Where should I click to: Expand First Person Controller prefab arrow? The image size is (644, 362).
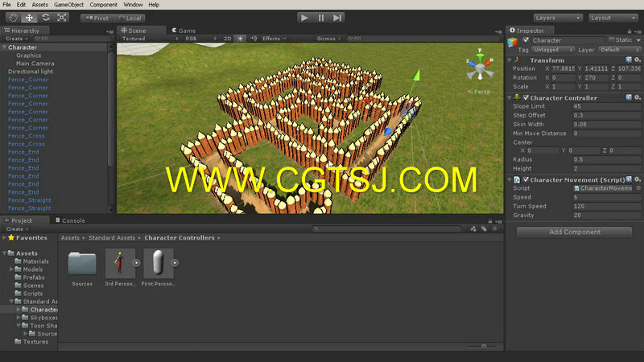[175, 263]
